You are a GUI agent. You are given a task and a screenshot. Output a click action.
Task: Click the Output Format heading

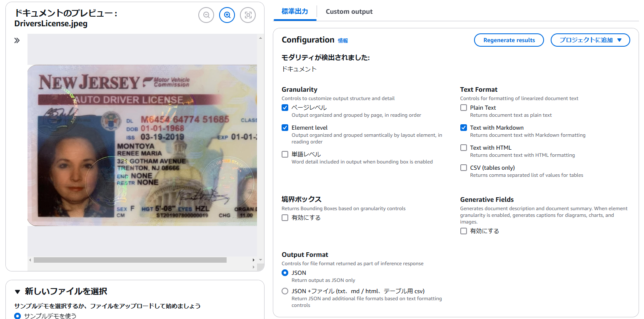click(x=305, y=254)
